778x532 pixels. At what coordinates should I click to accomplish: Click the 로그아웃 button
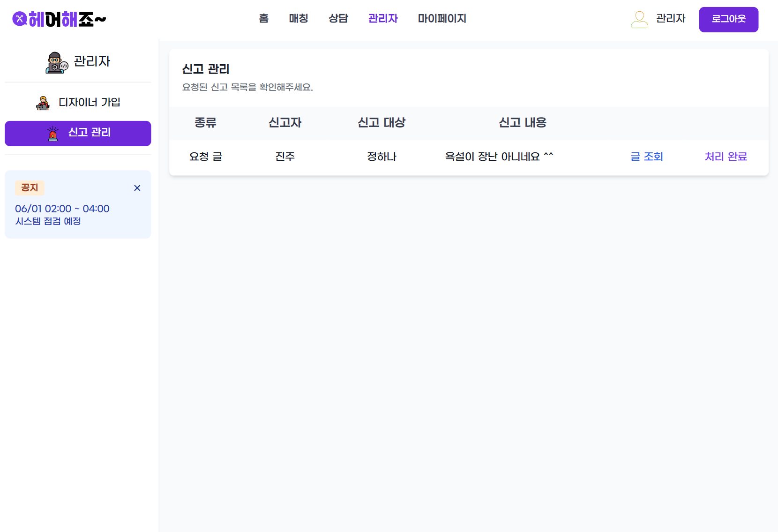point(728,19)
